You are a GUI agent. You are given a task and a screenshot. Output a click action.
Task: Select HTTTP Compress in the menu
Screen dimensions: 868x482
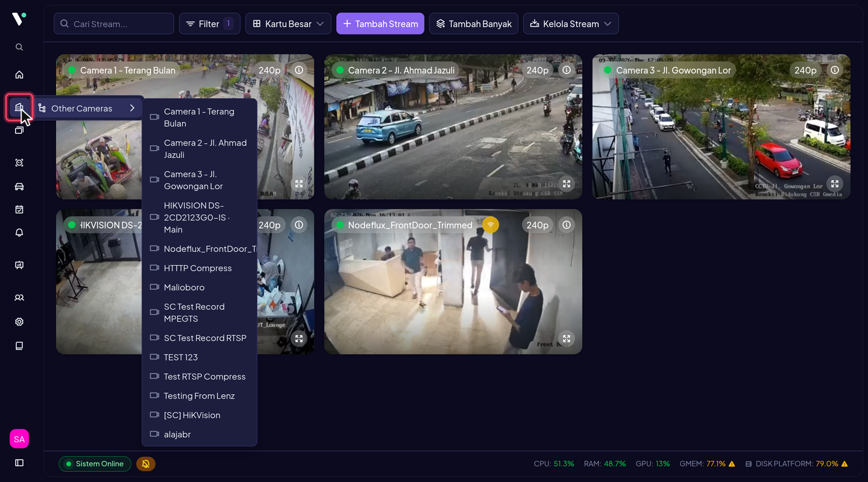coord(200,268)
